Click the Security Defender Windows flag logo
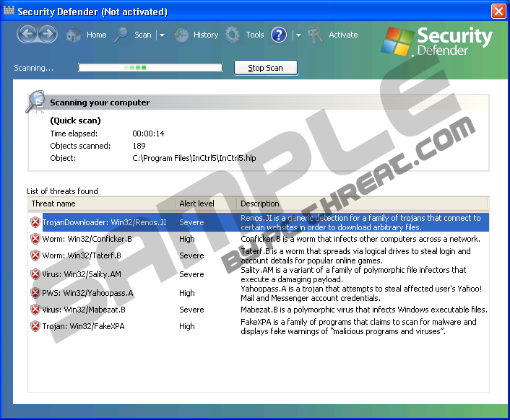The width and height of the screenshot is (510, 420). (x=397, y=42)
